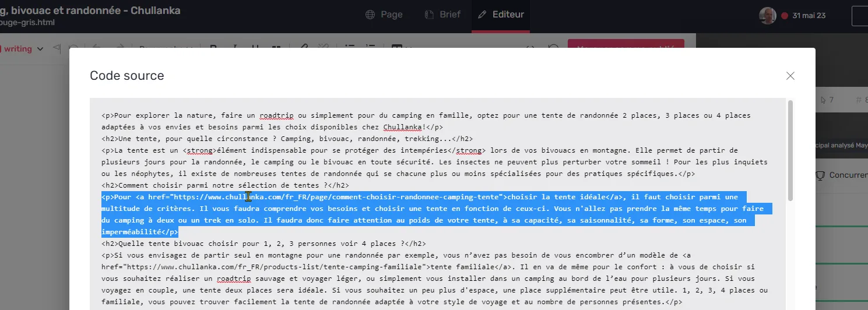Click the underlined 'Chullanka!' in first paragraph
Viewport: 868px width, 310px height.
coord(405,127)
